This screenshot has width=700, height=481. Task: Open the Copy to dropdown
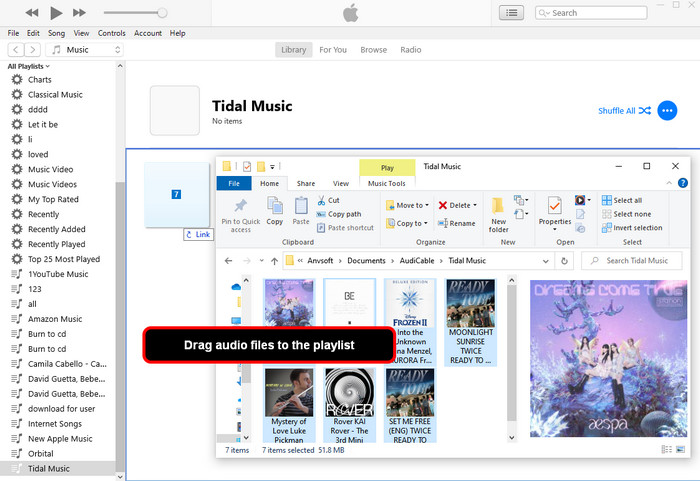pos(407,223)
